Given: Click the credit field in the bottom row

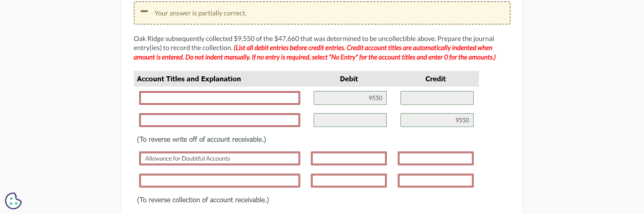Looking at the screenshot, I should (x=435, y=180).
